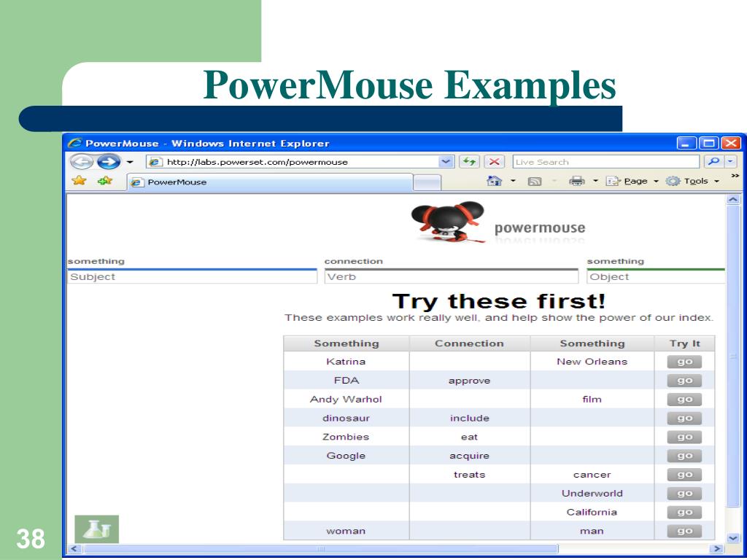The width and height of the screenshot is (747, 560).
Task: Click vertical scrollbar down arrow
Action: coord(733,537)
